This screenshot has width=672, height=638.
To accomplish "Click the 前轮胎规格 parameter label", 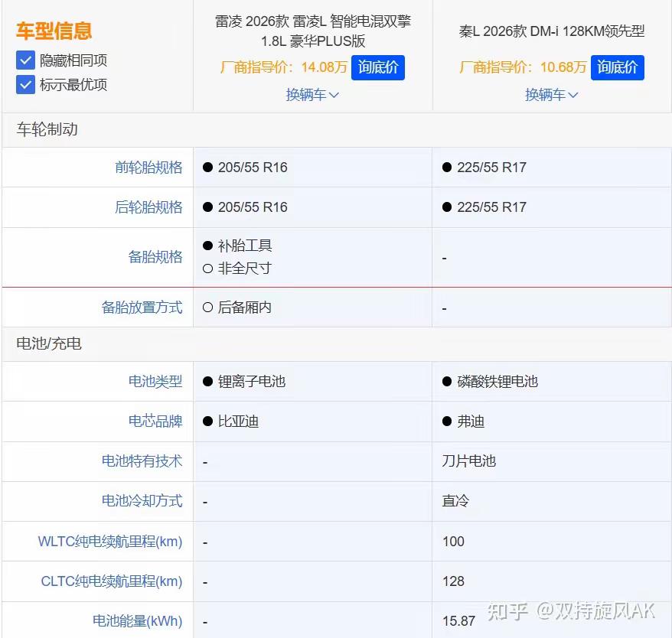I will click(x=148, y=167).
